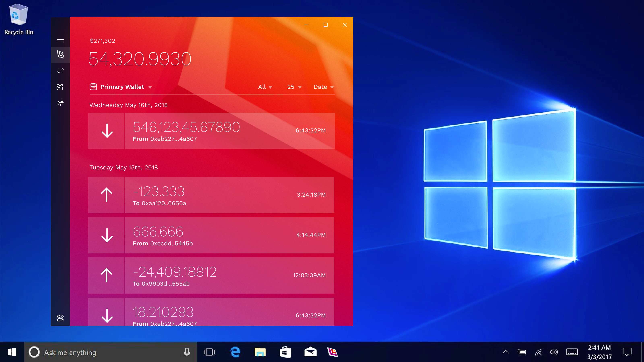Open the All filter dropdown
This screenshot has width=644, height=362.
(x=265, y=87)
